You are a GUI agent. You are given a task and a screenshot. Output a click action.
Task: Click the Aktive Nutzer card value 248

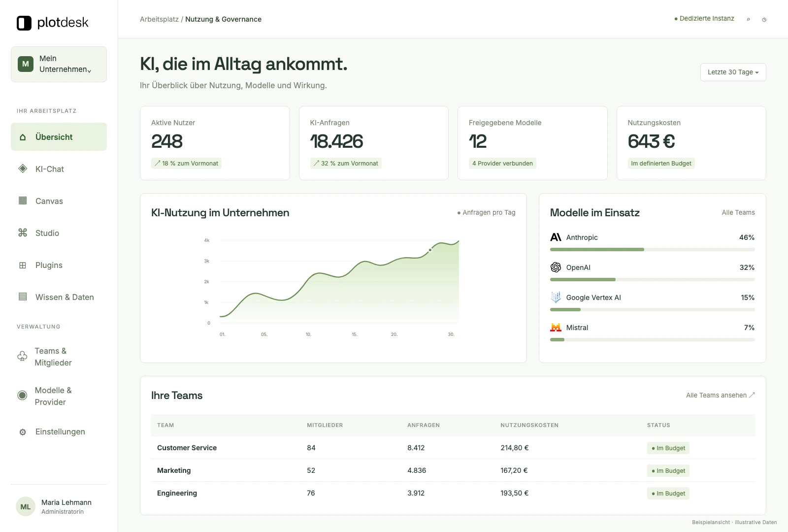[167, 141]
